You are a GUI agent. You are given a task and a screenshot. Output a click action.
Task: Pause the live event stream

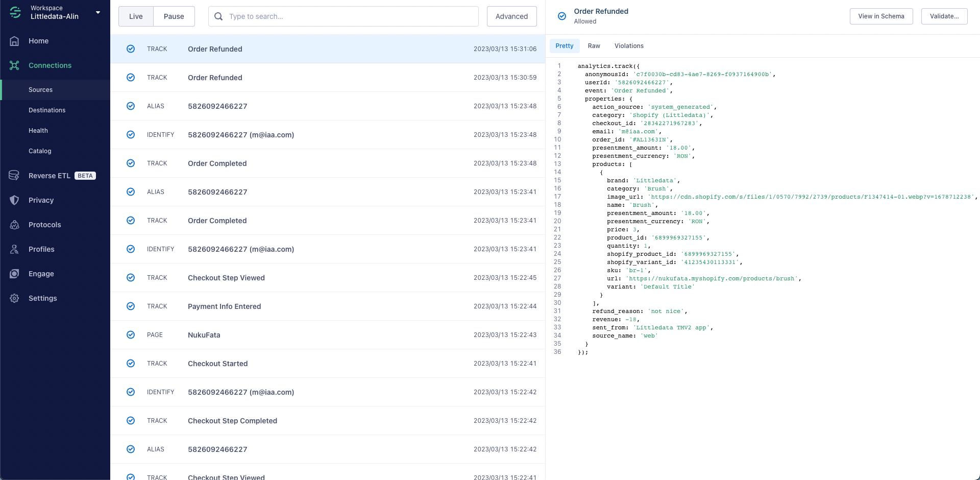coord(174,16)
